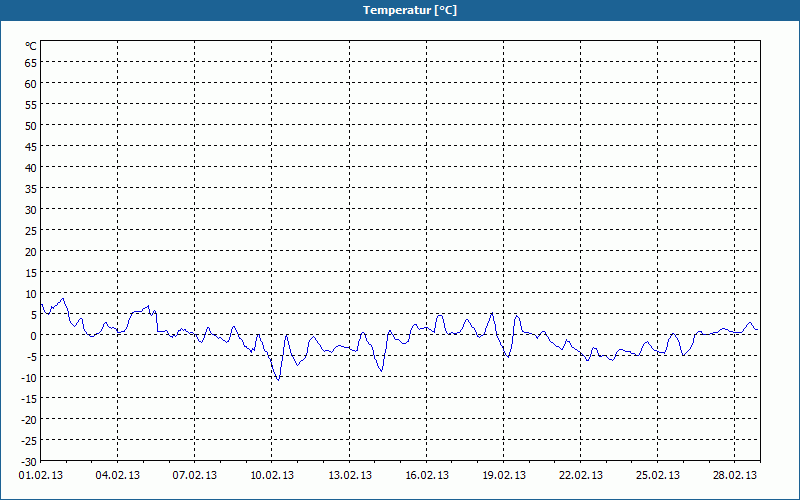Click the 28.02.13 date label
Viewport: 800px width, 500px height.
point(735,476)
